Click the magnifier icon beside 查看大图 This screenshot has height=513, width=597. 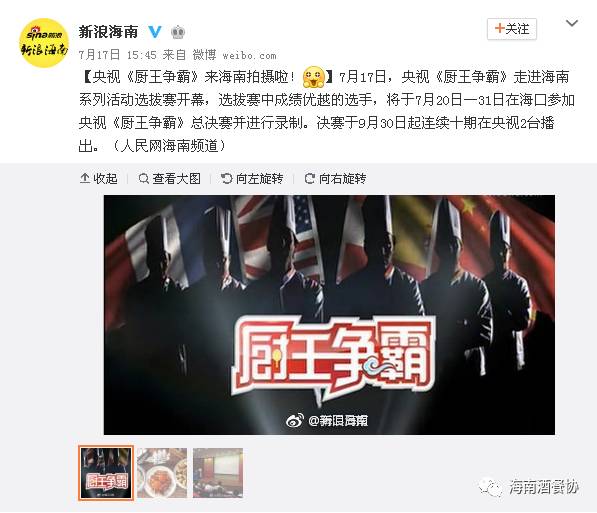[144, 178]
